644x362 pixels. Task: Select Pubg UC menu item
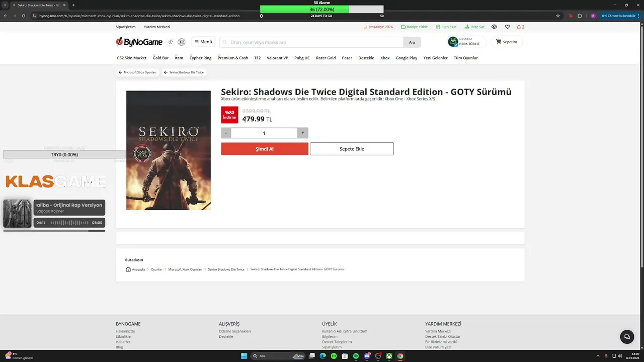point(302,58)
